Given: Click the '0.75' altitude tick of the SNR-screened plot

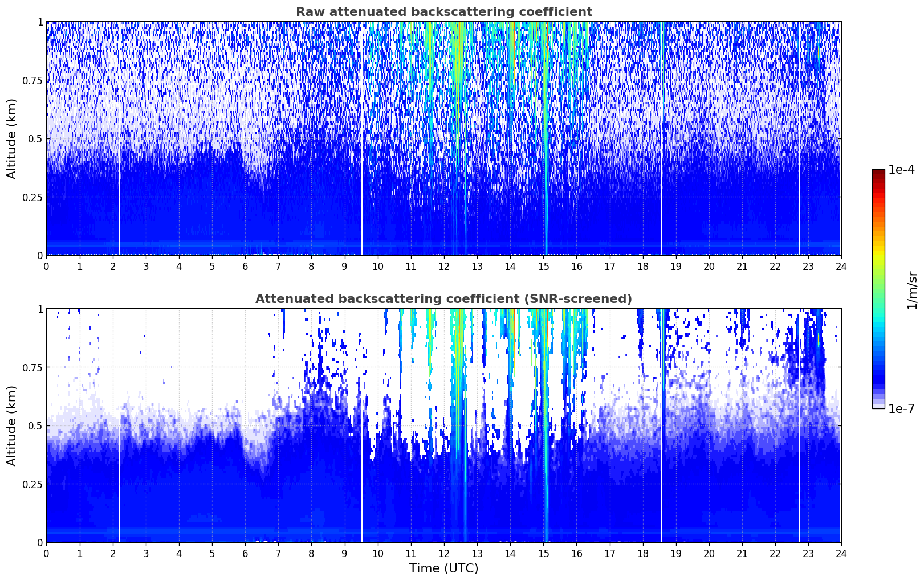Looking at the screenshot, I should [x=34, y=367].
